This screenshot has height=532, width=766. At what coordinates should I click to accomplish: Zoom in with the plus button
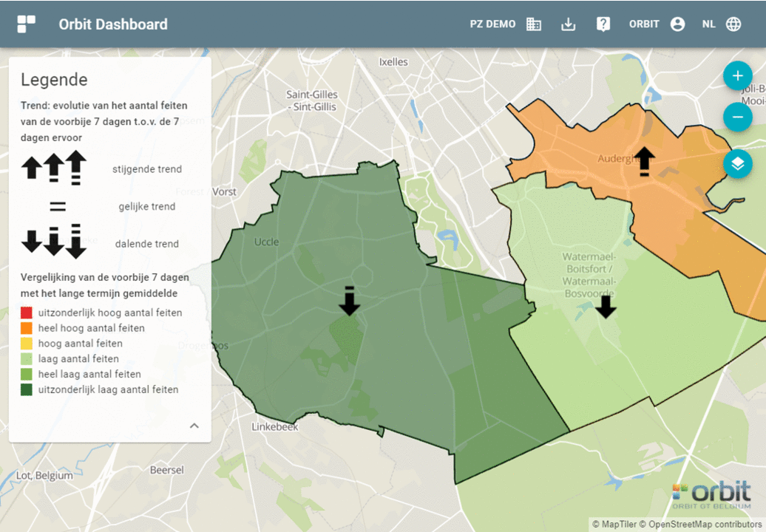click(x=737, y=76)
